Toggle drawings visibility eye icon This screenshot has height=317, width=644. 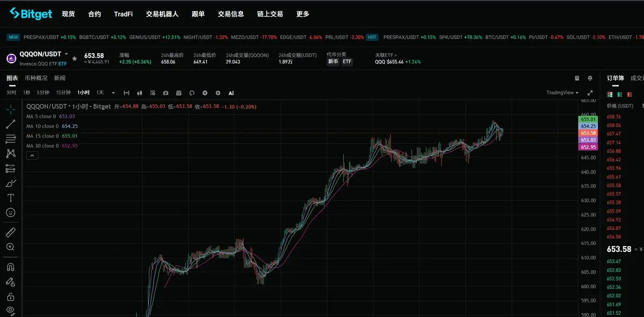coord(11,310)
